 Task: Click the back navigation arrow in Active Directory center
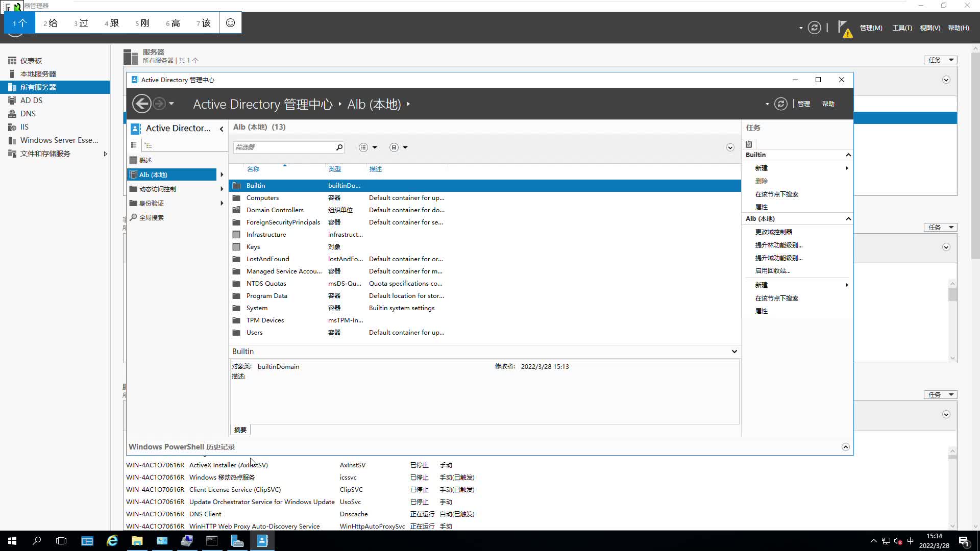pyautogui.click(x=141, y=104)
